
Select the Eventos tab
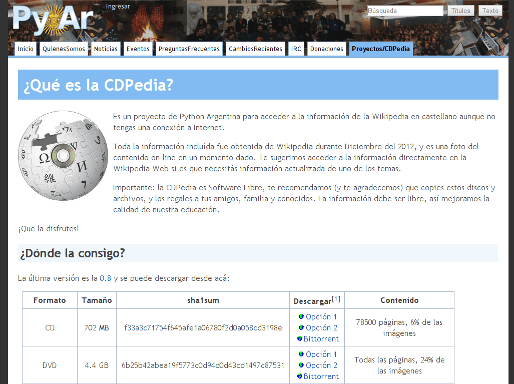[138, 49]
